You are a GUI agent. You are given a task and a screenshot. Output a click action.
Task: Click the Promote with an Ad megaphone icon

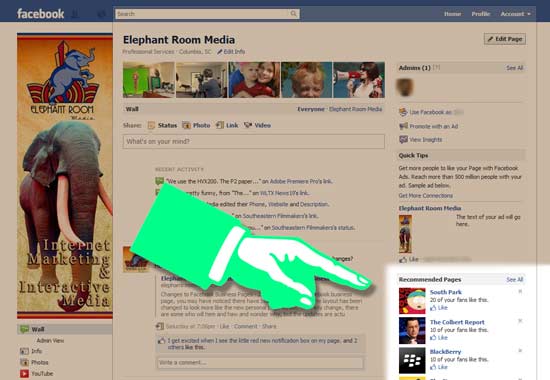[x=403, y=126]
